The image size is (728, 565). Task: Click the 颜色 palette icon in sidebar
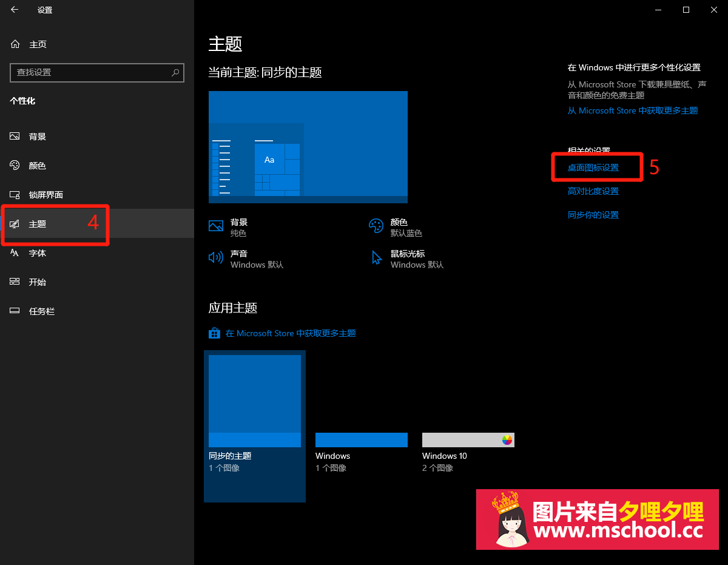pyautogui.click(x=15, y=166)
